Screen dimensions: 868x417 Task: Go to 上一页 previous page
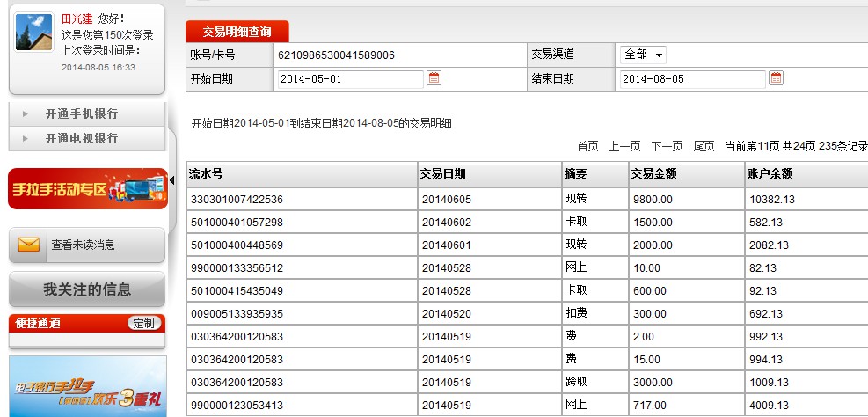[x=624, y=146]
